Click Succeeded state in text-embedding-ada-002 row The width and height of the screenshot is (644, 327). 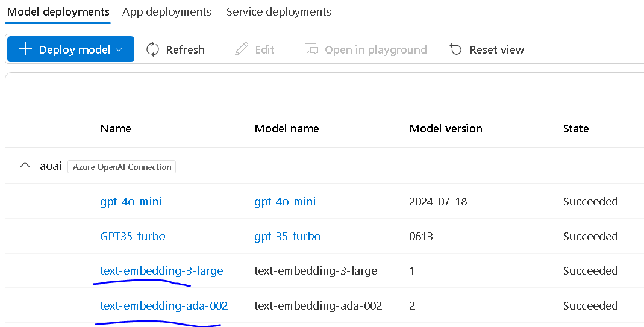click(590, 306)
